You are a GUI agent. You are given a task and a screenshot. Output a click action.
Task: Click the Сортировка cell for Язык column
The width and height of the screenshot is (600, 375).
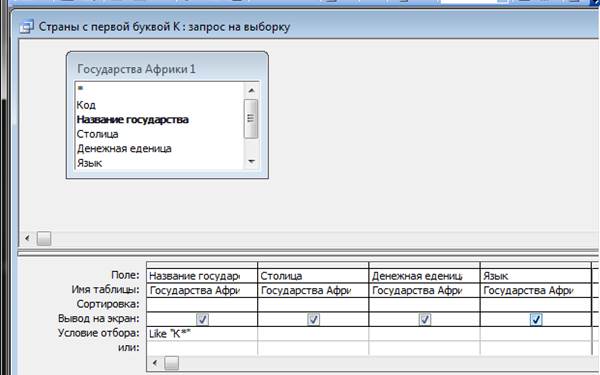[x=536, y=305]
